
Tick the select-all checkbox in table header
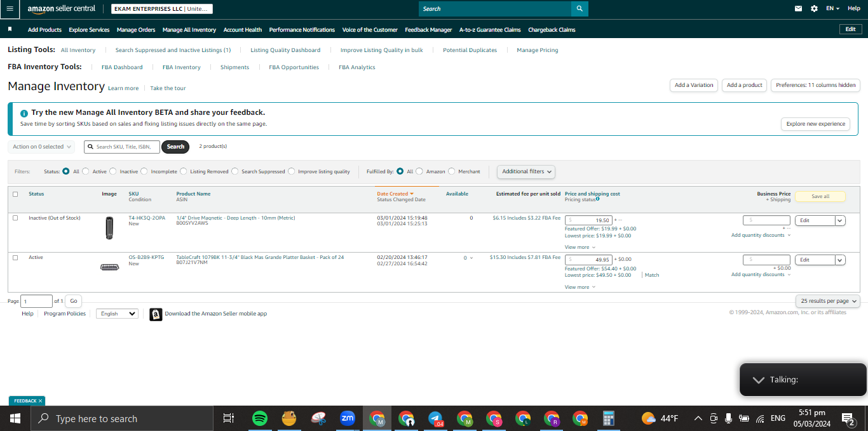pos(15,194)
